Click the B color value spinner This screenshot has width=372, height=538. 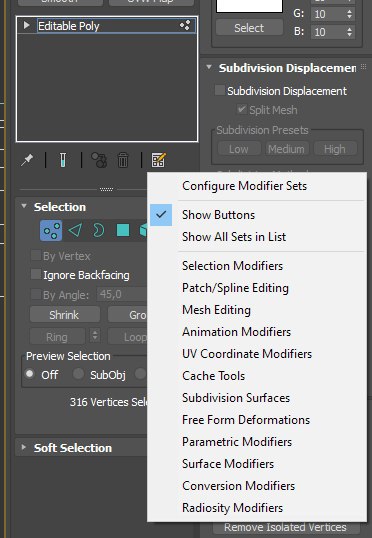tap(349, 32)
